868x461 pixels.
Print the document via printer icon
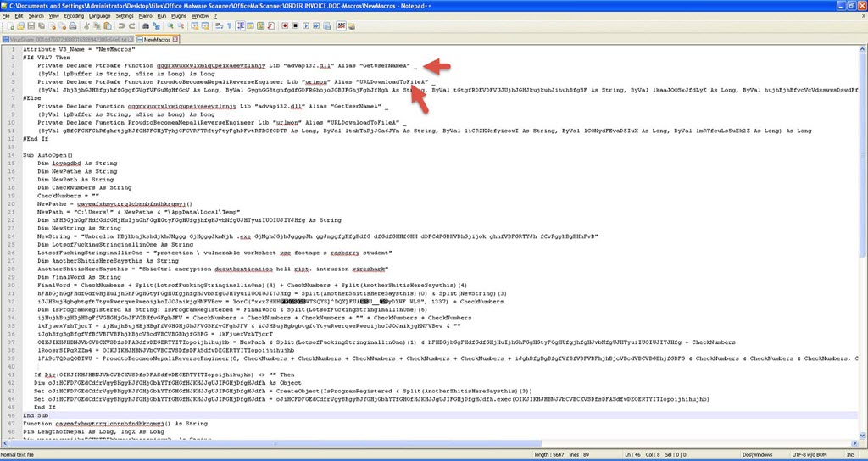[73, 26]
